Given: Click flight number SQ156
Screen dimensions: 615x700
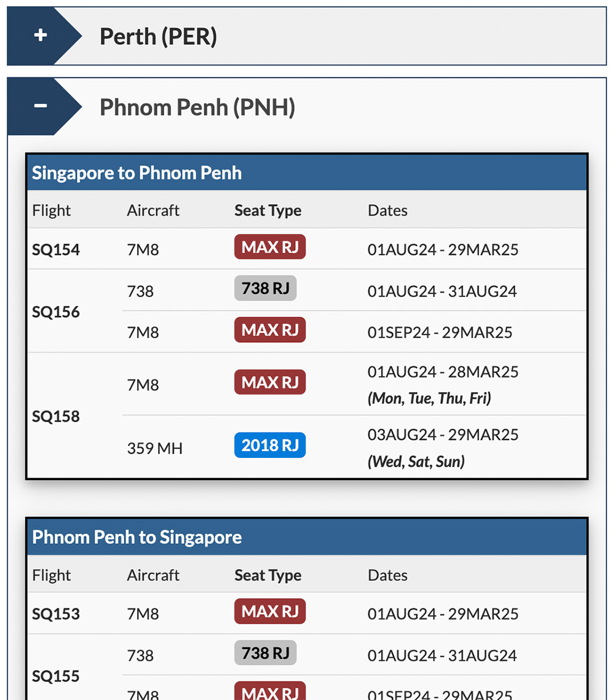Looking at the screenshot, I should click(x=56, y=312).
